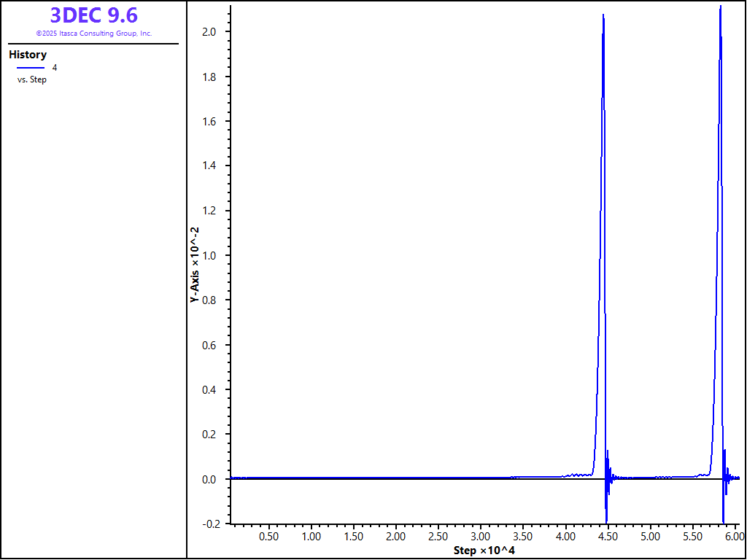Select history label 4 in the legend

point(55,68)
